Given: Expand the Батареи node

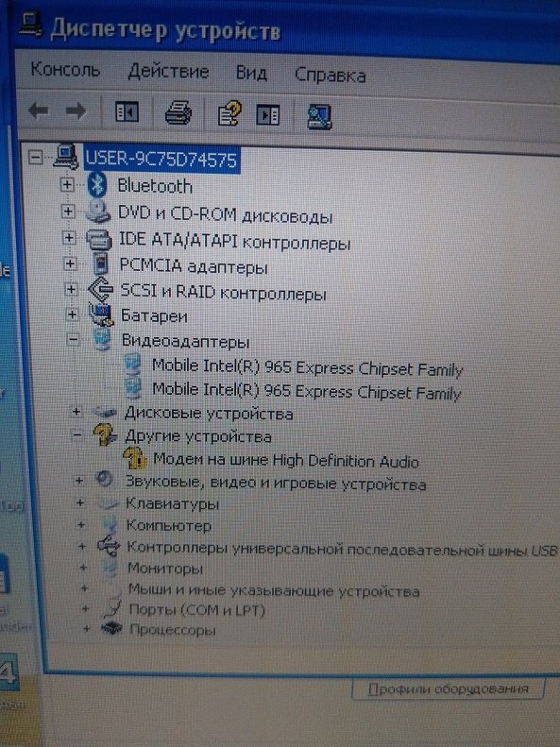Looking at the screenshot, I should [72, 314].
